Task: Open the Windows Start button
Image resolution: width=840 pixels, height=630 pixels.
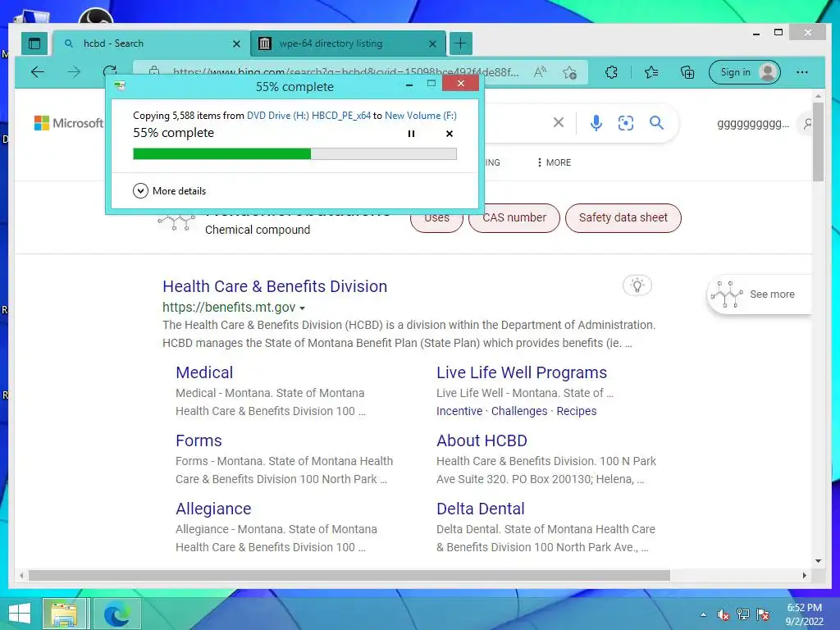Action: [x=20, y=614]
